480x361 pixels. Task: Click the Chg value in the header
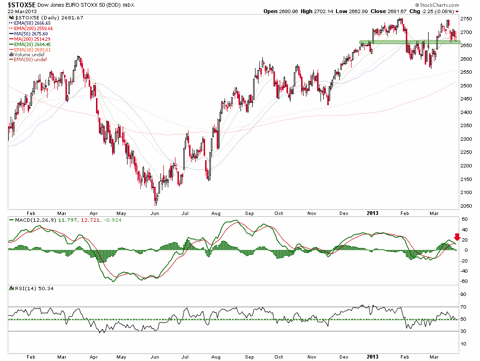tap(438, 11)
